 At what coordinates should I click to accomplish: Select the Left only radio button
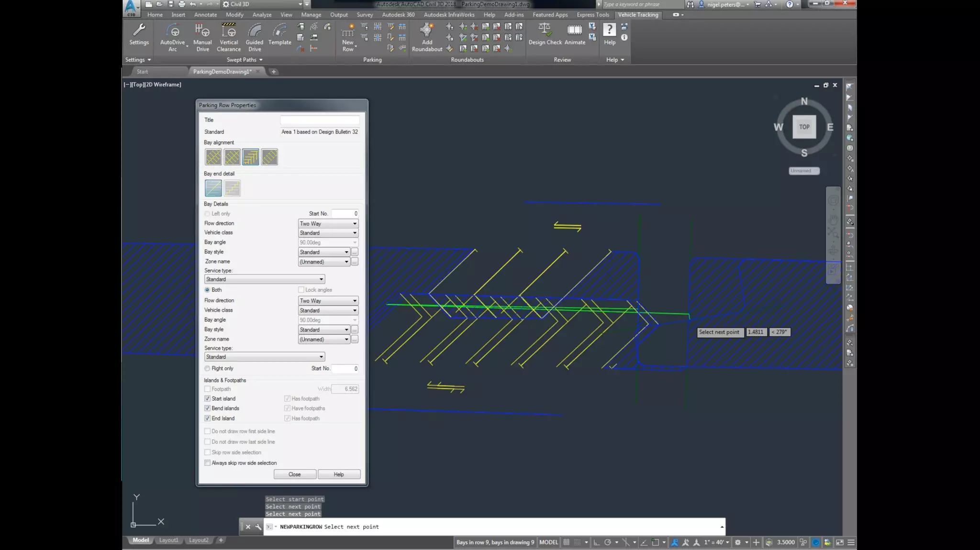point(207,214)
